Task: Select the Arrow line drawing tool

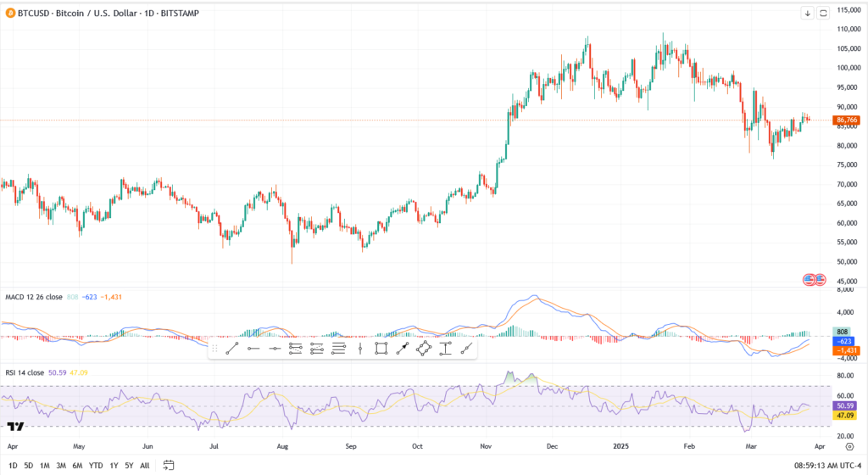Action: tap(403, 349)
